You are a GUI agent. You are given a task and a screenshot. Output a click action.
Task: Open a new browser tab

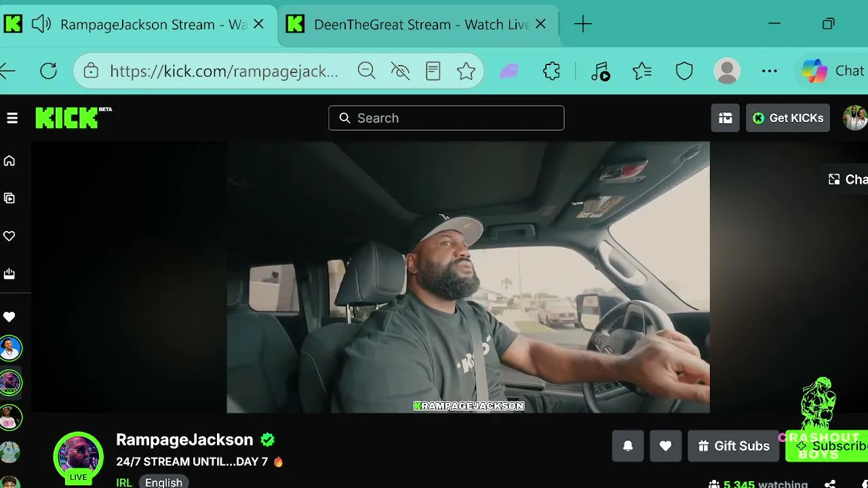[583, 24]
